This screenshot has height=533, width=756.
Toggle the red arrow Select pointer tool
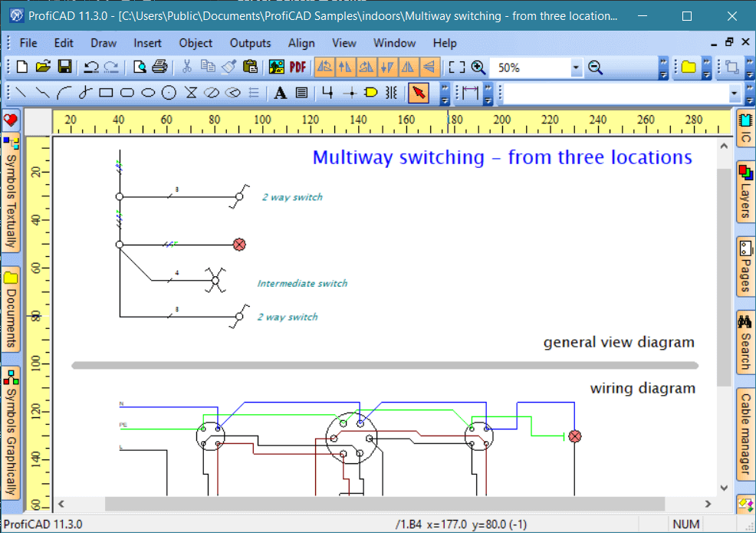click(x=418, y=94)
